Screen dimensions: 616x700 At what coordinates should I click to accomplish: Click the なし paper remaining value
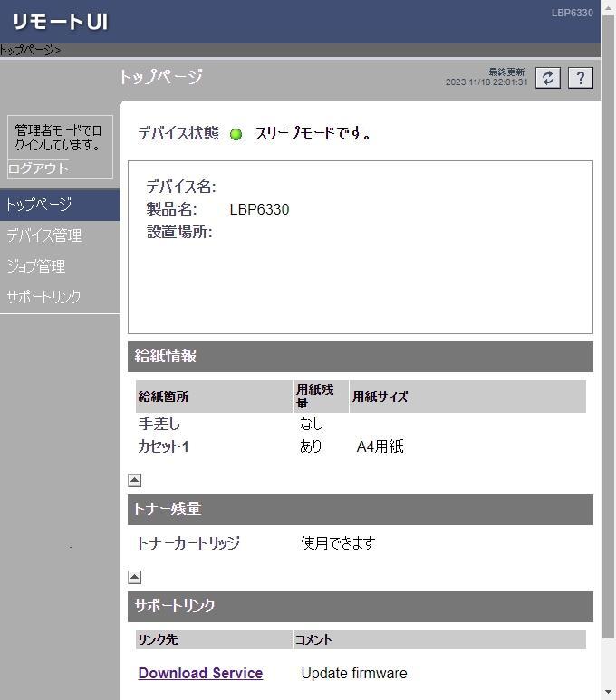coord(312,424)
